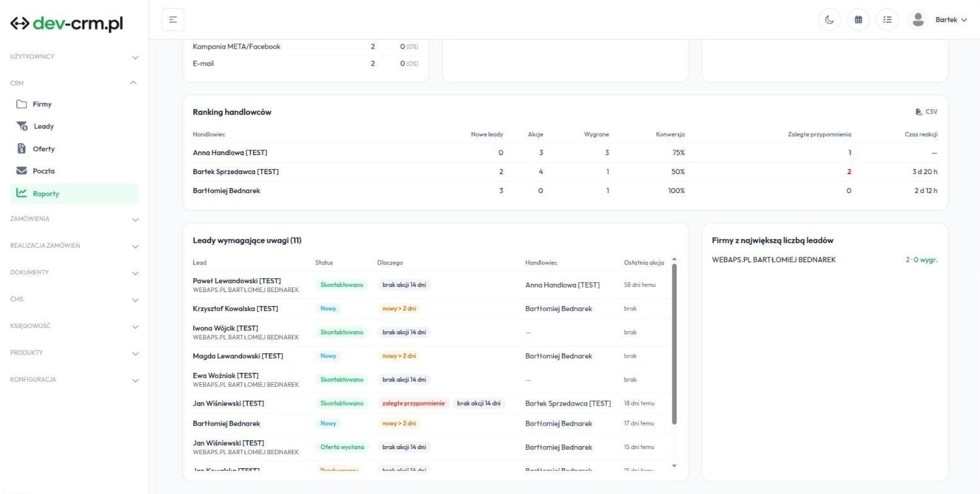Click the '2 · 0 wygr.' value
Viewport: 980px width, 494px height.
(x=921, y=260)
